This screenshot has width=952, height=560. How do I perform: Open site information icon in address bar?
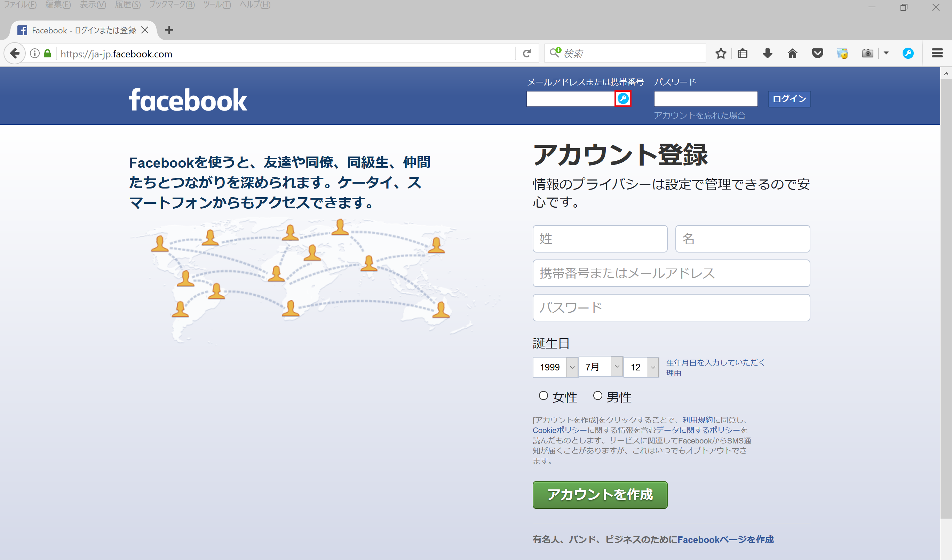coord(35,54)
